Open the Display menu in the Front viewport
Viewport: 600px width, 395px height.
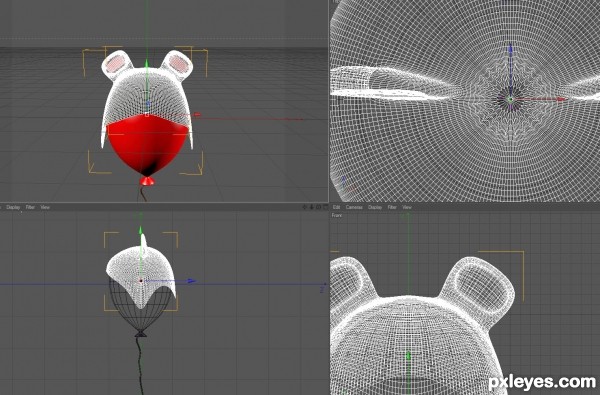(375, 207)
